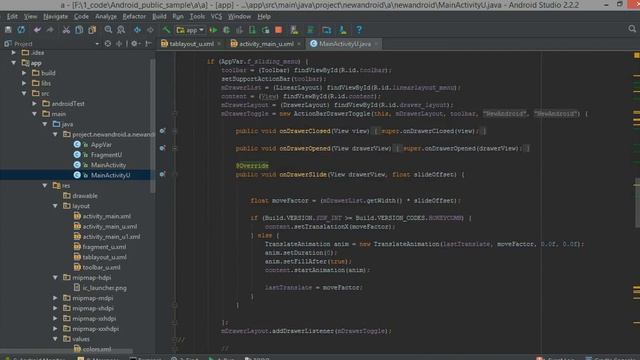This screenshot has width=640, height=360.
Task: Close the tablayout_u.xml tab
Action: tap(219, 44)
